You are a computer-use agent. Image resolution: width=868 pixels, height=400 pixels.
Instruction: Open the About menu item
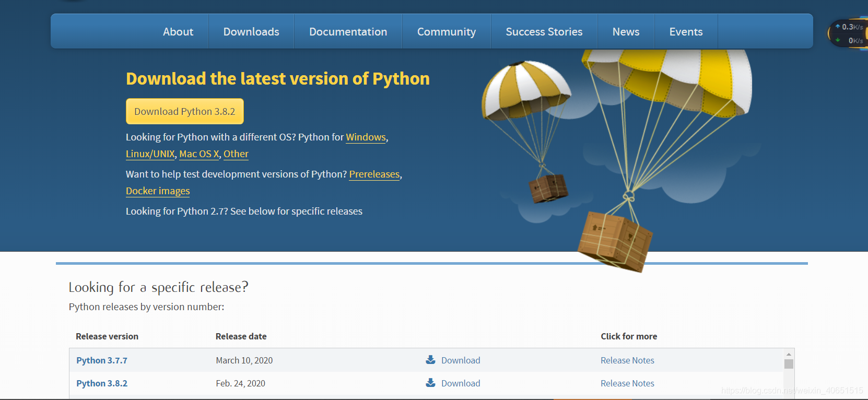[178, 32]
